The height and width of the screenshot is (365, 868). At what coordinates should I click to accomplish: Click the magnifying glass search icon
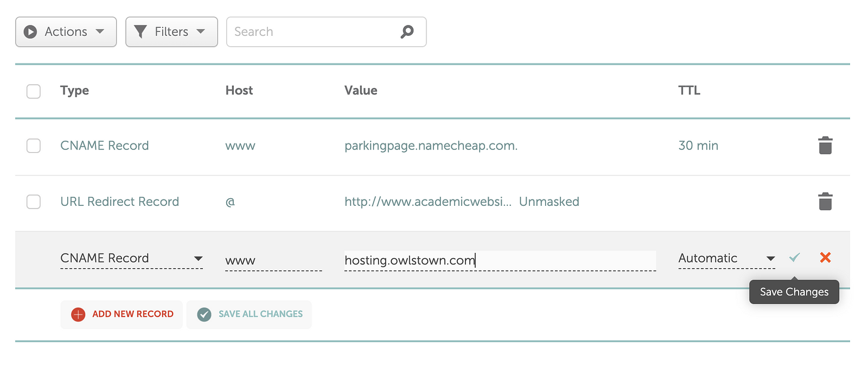coord(407,32)
